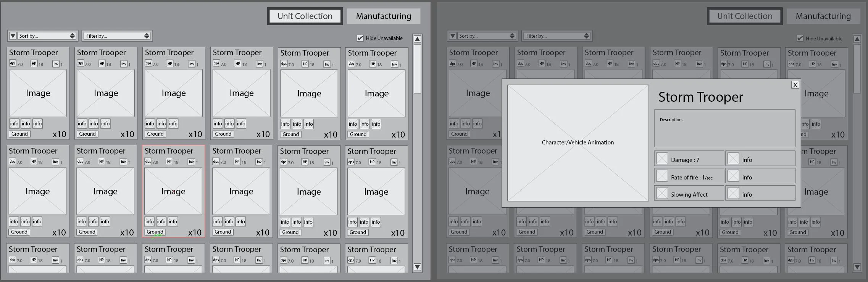Click last info button on red-outlined card
Image resolution: width=868 pixels, height=282 pixels.
tap(173, 222)
